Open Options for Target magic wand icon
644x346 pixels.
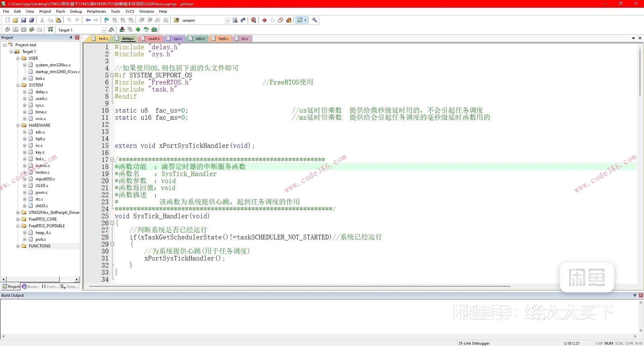point(112,30)
